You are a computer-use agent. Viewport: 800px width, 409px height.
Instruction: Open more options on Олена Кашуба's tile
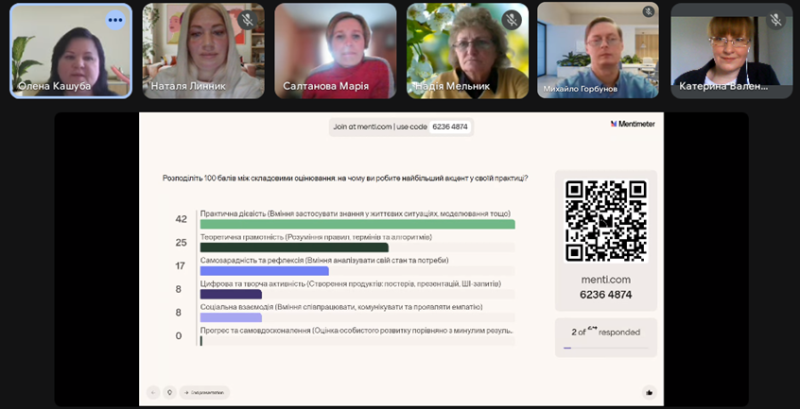115,19
